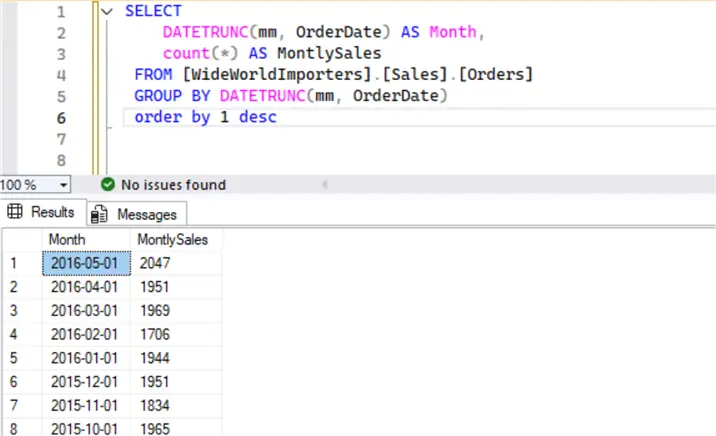
Task: Click the 2047 sales value cell
Action: click(176, 262)
